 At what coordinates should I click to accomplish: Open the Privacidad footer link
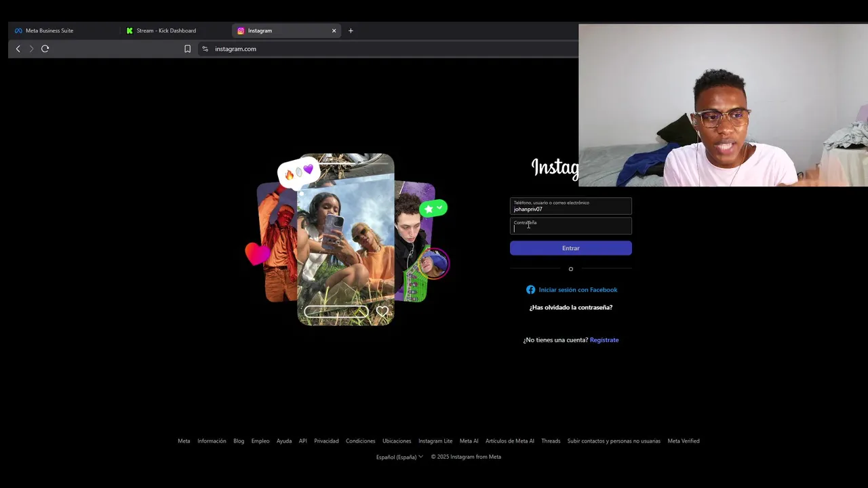coord(326,441)
